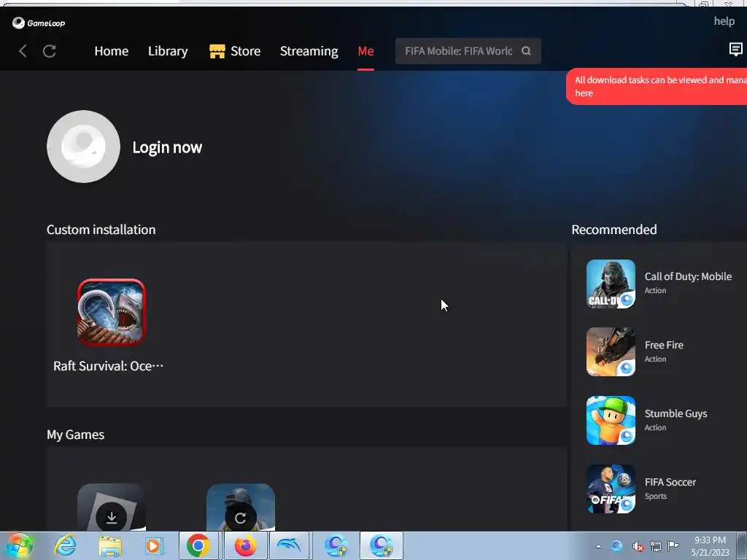The image size is (747, 560).
Task: Click the muted volume tray icon
Action: tap(638, 546)
